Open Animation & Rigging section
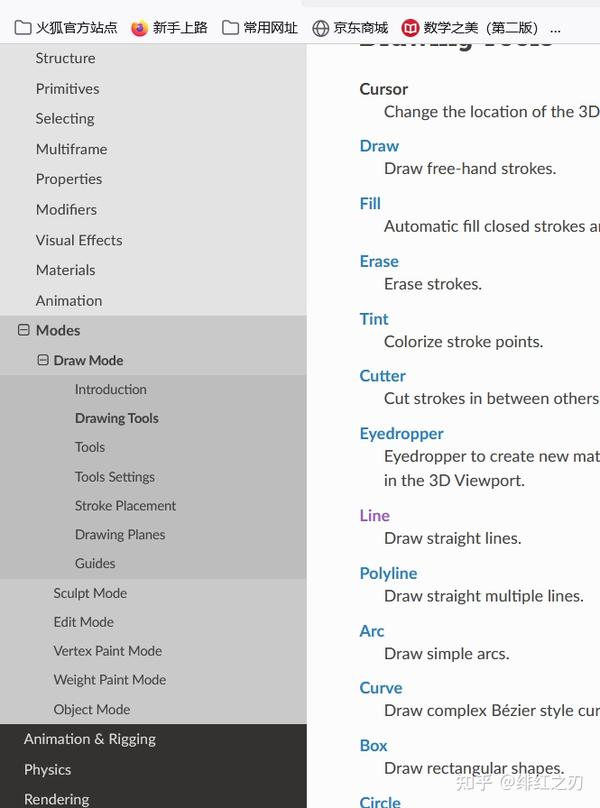 pyautogui.click(x=90, y=739)
